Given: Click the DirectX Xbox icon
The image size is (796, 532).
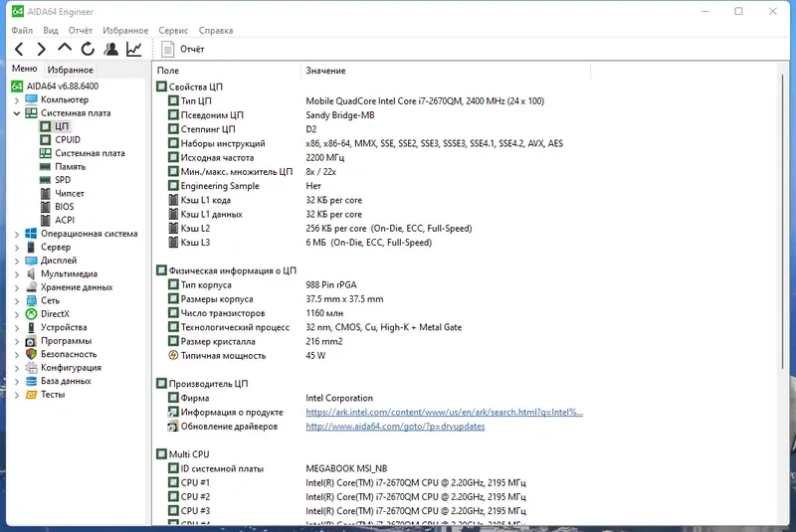Looking at the screenshot, I should [31, 314].
